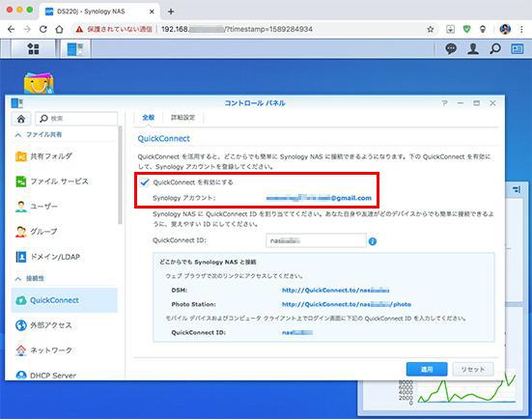Screen dimensions: 532x419
Task: Open the DSM search magnifier icon
Action: [x=495, y=49]
